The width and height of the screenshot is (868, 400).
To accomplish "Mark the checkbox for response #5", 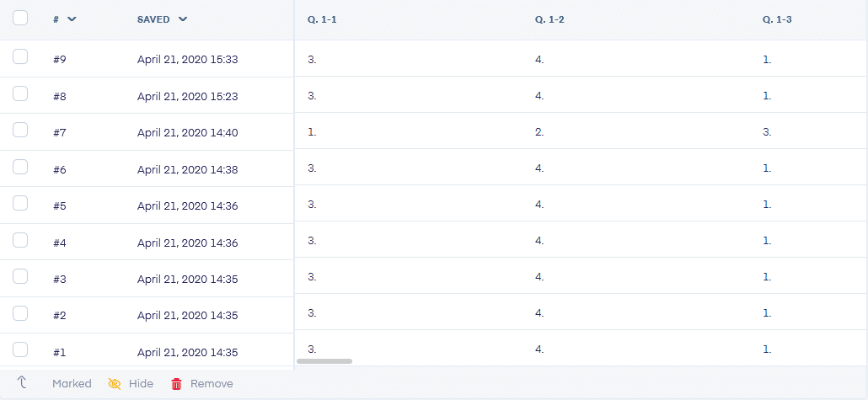I will [x=20, y=203].
